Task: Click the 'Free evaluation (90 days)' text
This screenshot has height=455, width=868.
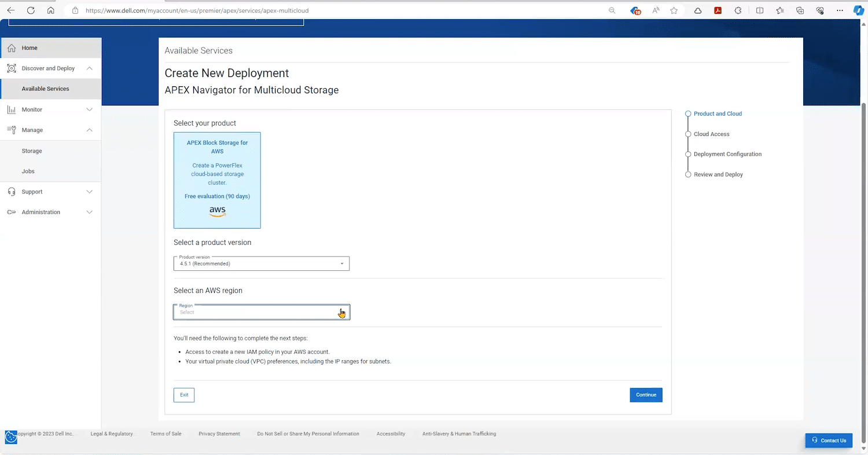Action: point(217,196)
